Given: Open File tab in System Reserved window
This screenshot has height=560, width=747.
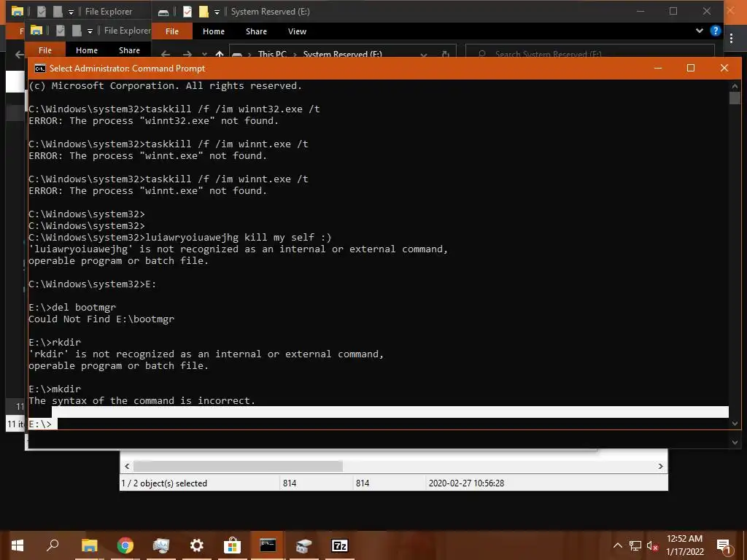Looking at the screenshot, I should [x=172, y=31].
